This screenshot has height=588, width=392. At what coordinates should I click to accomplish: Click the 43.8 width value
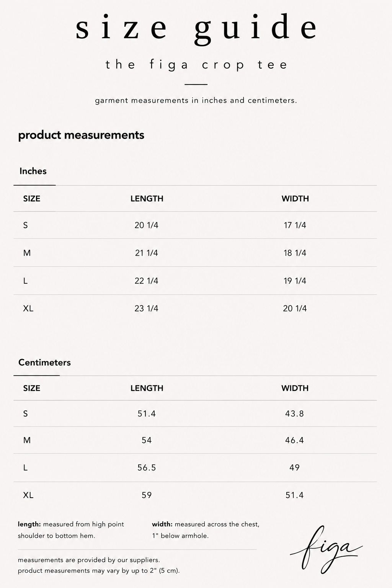pyautogui.click(x=294, y=413)
